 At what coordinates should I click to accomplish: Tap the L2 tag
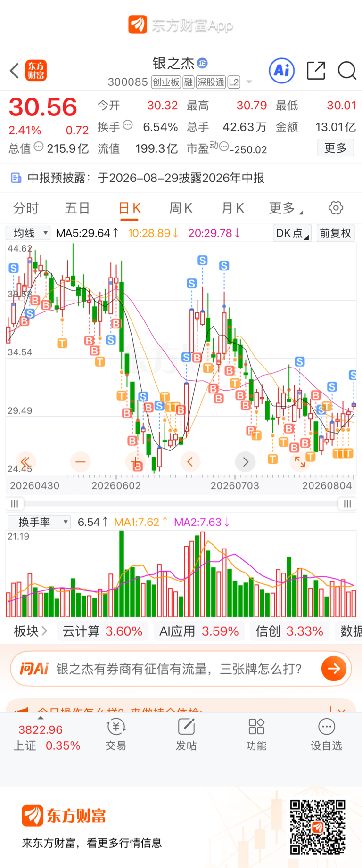coord(234,82)
